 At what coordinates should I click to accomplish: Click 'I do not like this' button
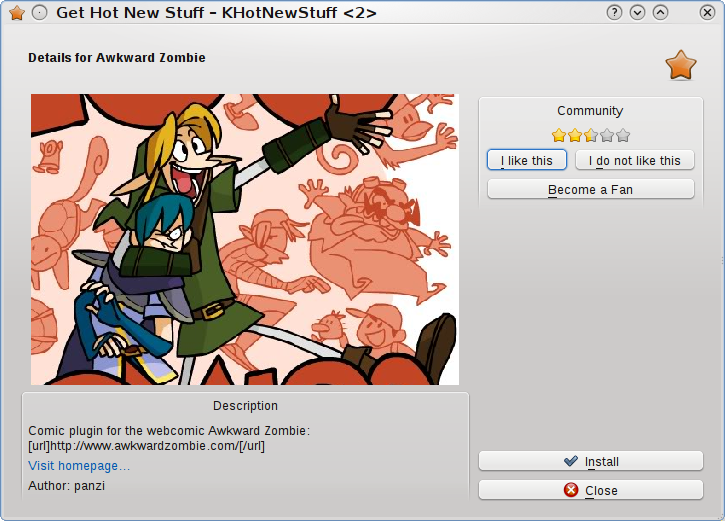[x=634, y=160]
